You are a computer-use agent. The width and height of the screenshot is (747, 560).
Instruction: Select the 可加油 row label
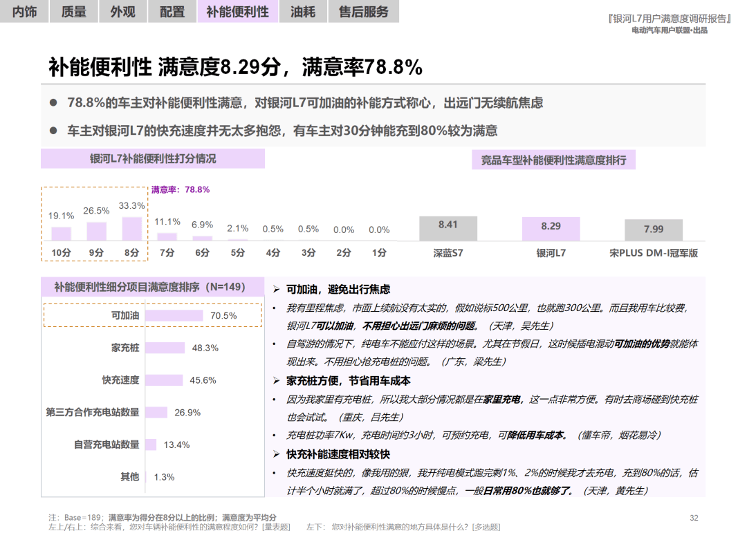(125, 316)
